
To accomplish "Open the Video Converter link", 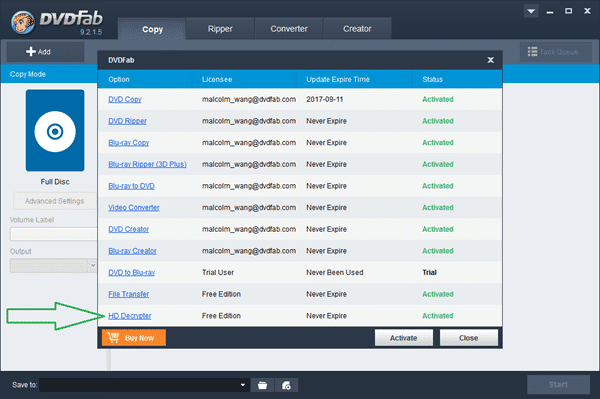I will pyautogui.click(x=134, y=207).
